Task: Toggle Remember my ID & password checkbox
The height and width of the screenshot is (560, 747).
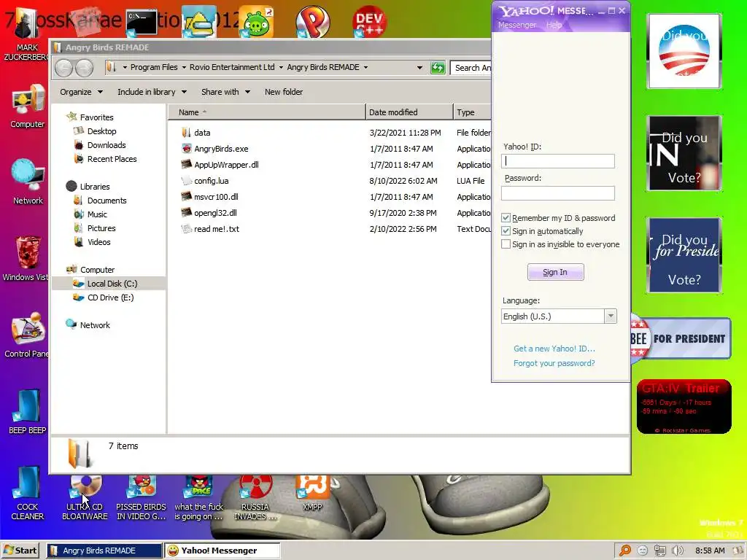Action: 506,218
